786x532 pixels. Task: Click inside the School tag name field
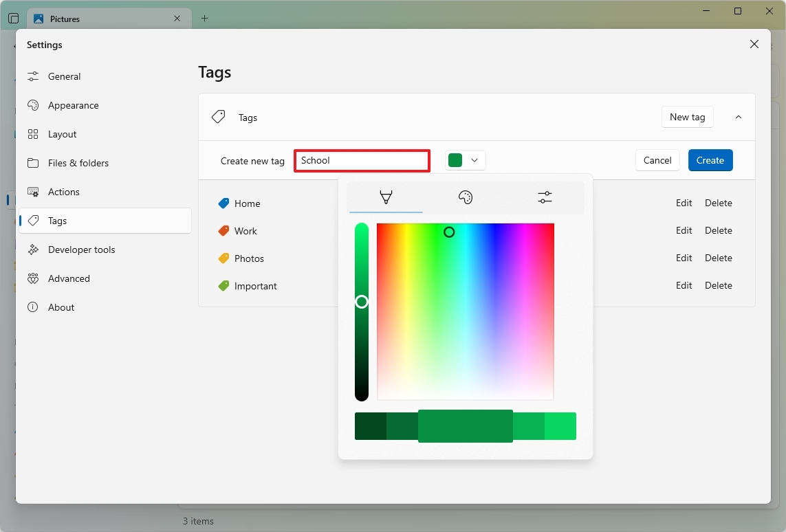tap(362, 160)
